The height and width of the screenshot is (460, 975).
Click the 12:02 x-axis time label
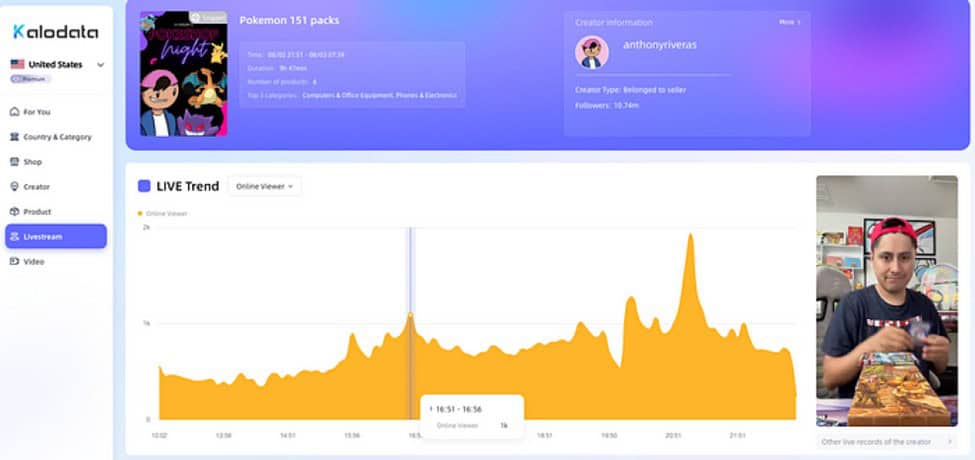(159, 435)
